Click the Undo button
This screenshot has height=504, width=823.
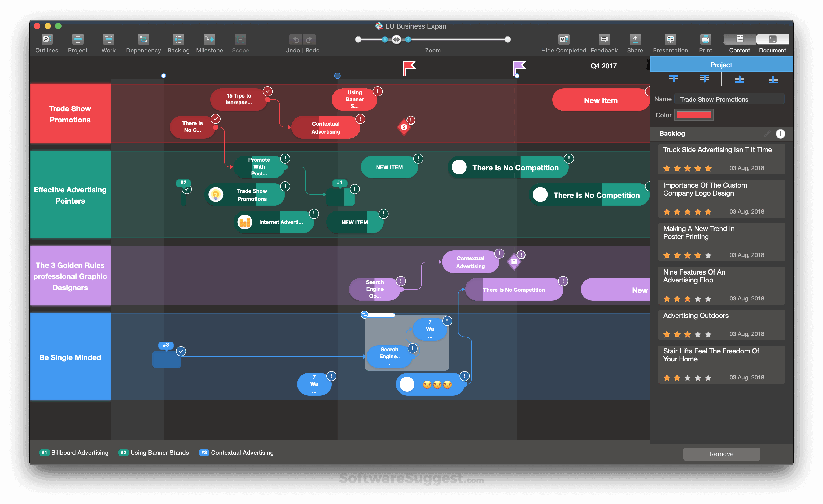pos(295,39)
